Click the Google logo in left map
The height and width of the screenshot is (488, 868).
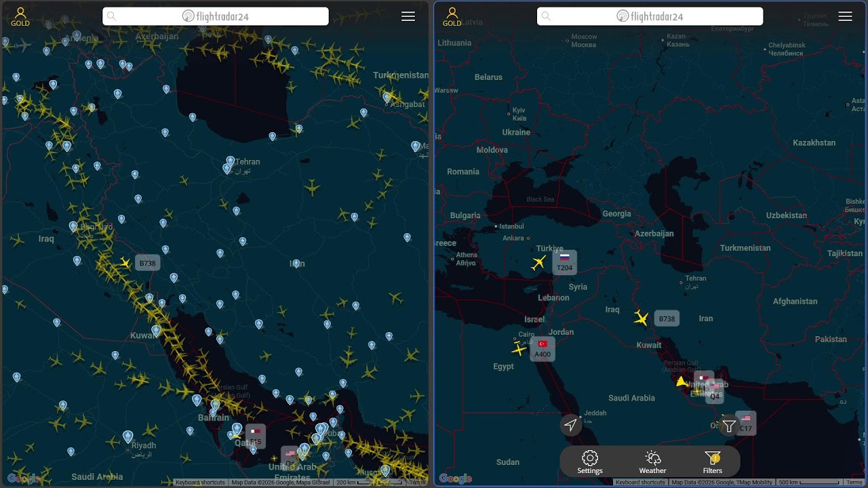coord(23,479)
